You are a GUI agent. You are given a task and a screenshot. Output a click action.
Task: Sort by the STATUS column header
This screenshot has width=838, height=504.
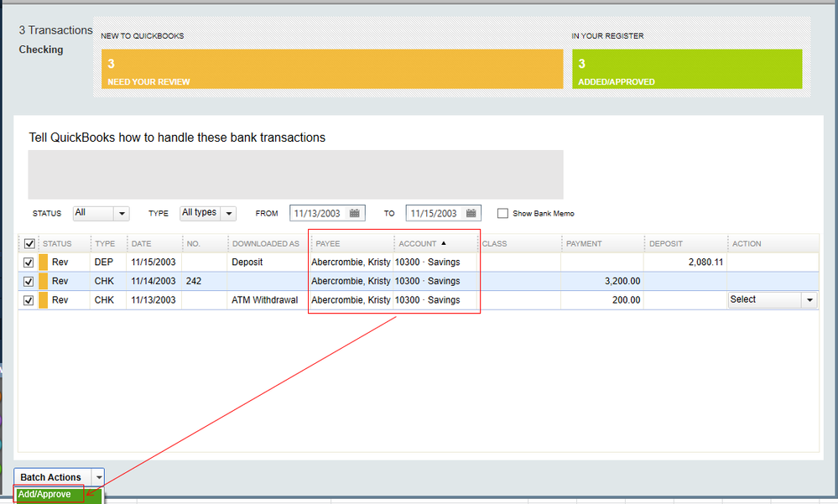[65, 244]
